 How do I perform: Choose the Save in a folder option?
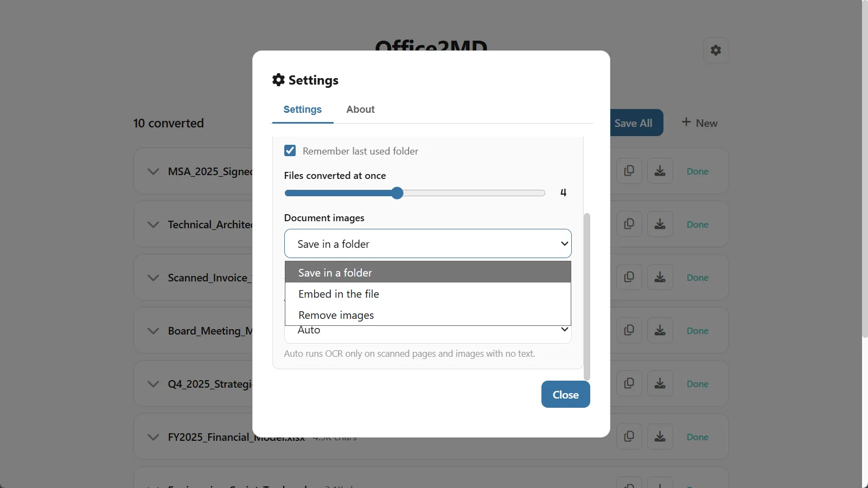pyautogui.click(x=428, y=272)
